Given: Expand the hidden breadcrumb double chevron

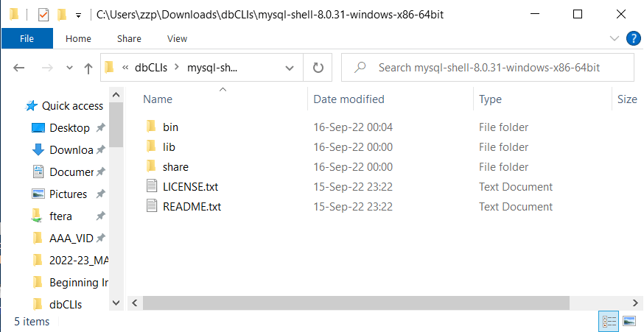Looking at the screenshot, I should click(126, 67).
